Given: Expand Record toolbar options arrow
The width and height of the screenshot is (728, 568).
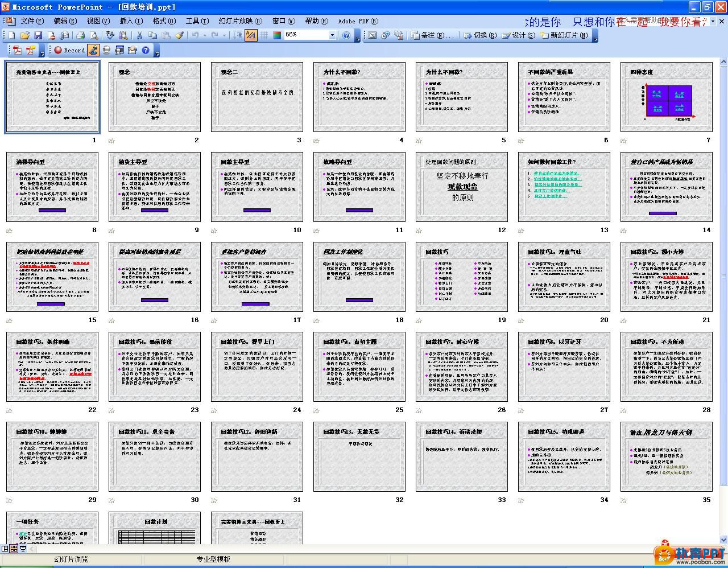Looking at the screenshot, I should click(x=156, y=51).
